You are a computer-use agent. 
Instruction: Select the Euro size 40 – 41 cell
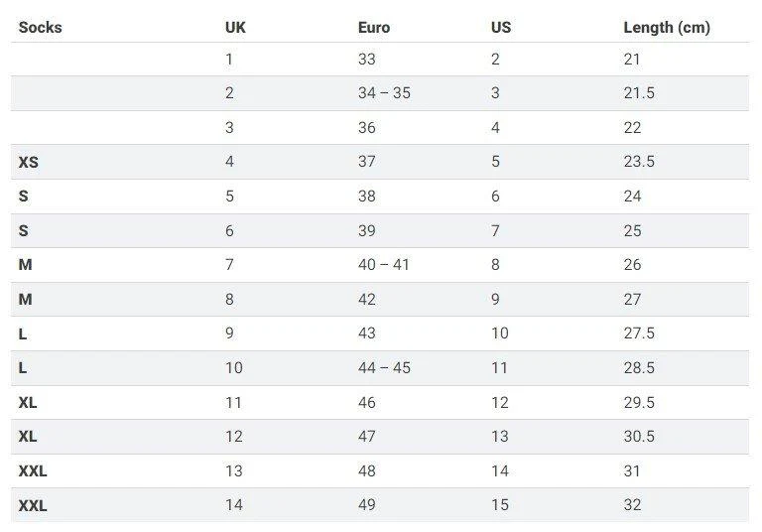point(384,265)
